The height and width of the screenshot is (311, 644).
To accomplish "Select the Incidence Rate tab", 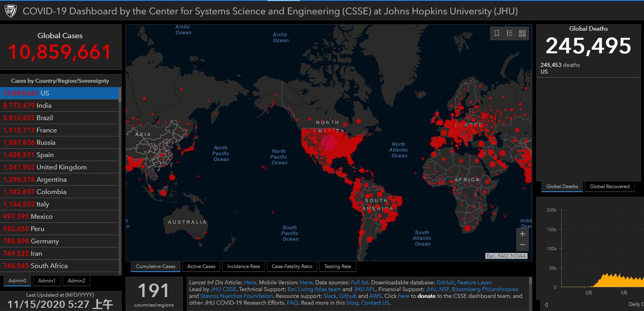I will 243,266.
